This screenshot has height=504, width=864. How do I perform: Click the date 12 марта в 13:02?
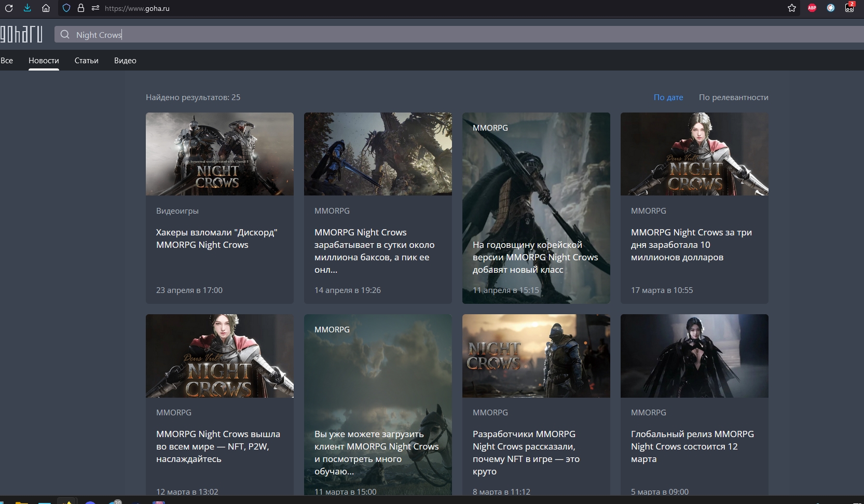pos(187,492)
